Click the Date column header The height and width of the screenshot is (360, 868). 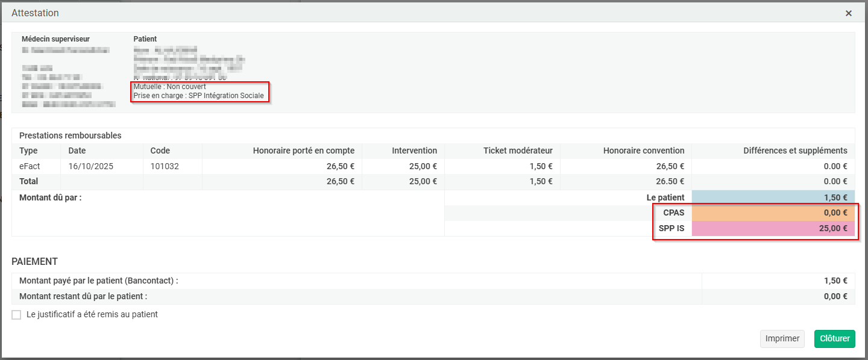point(77,151)
